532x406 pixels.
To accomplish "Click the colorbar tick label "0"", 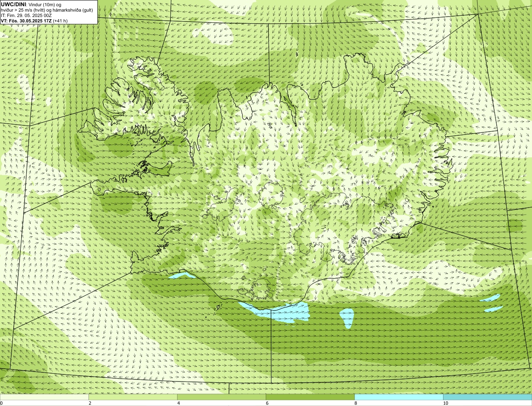I will (x=2, y=403).
